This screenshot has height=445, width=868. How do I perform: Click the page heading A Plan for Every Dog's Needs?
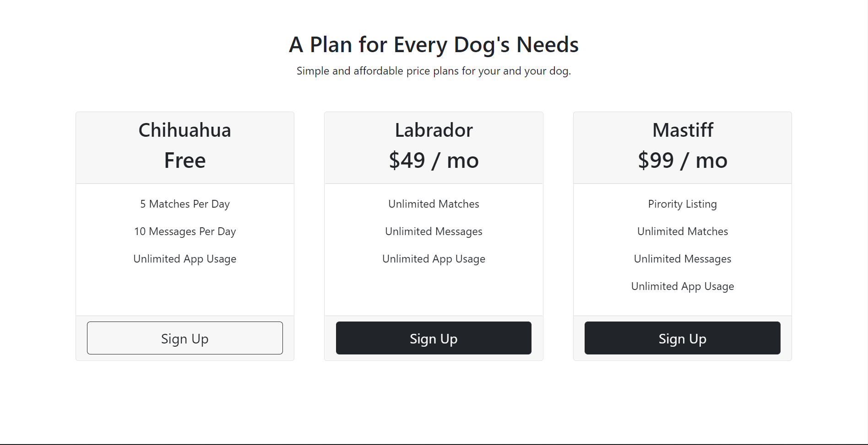[434, 44]
